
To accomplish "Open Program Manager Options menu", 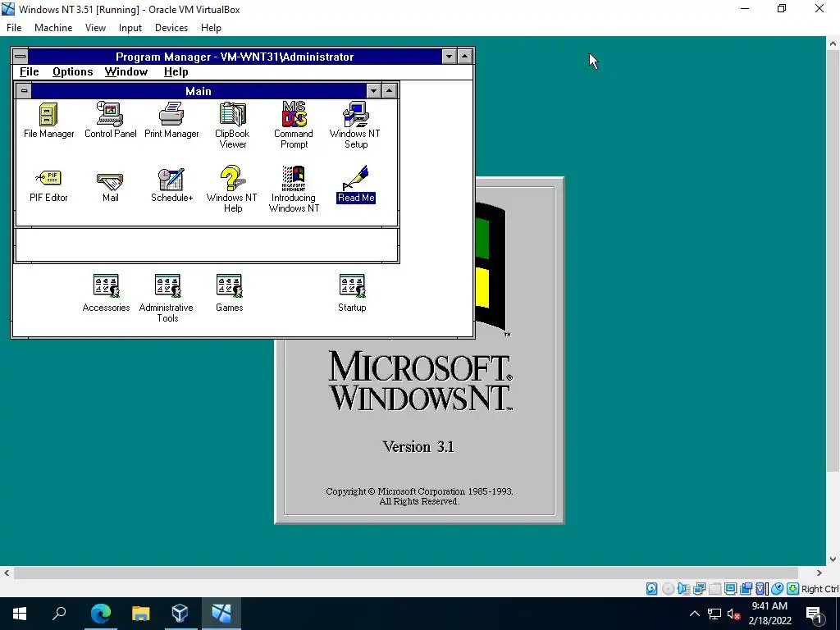I will [x=72, y=72].
